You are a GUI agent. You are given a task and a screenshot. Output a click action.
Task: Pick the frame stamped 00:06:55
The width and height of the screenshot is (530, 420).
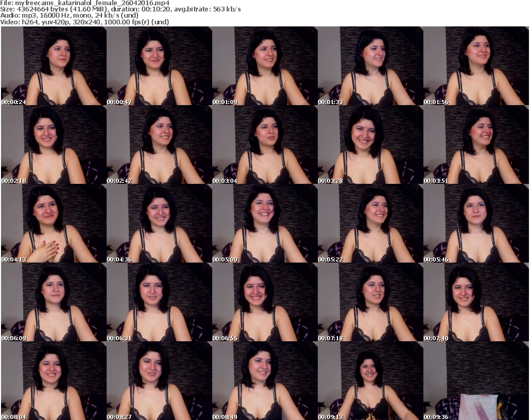[265, 302]
